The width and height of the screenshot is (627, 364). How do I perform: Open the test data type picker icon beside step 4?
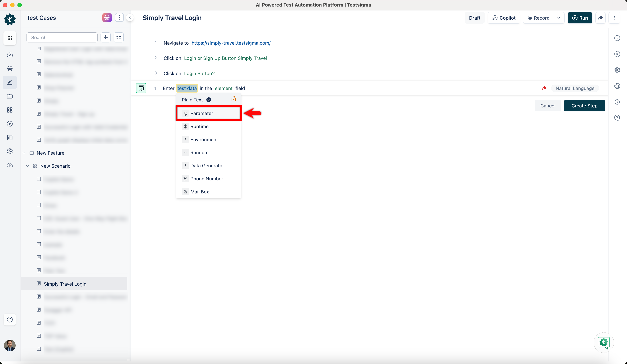click(141, 88)
